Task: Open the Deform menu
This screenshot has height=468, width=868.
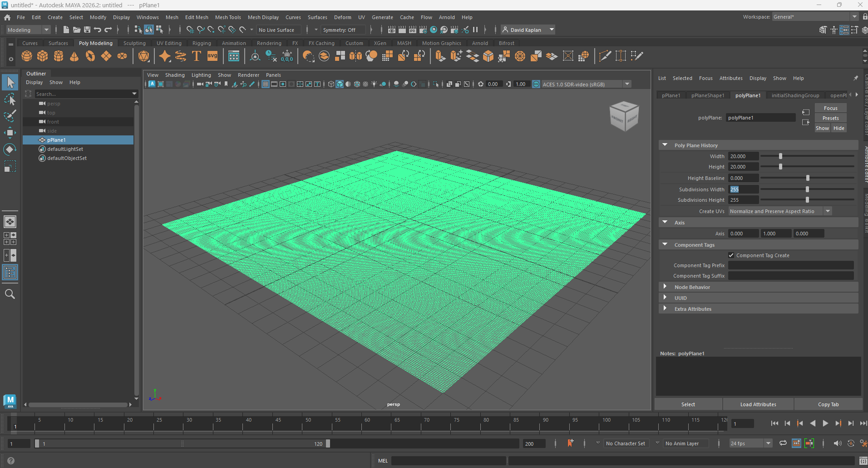Action: [343, 17]
